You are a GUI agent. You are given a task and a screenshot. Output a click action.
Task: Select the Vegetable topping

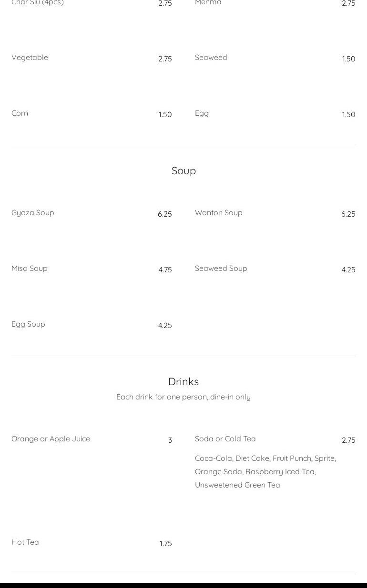pos(30,58)
